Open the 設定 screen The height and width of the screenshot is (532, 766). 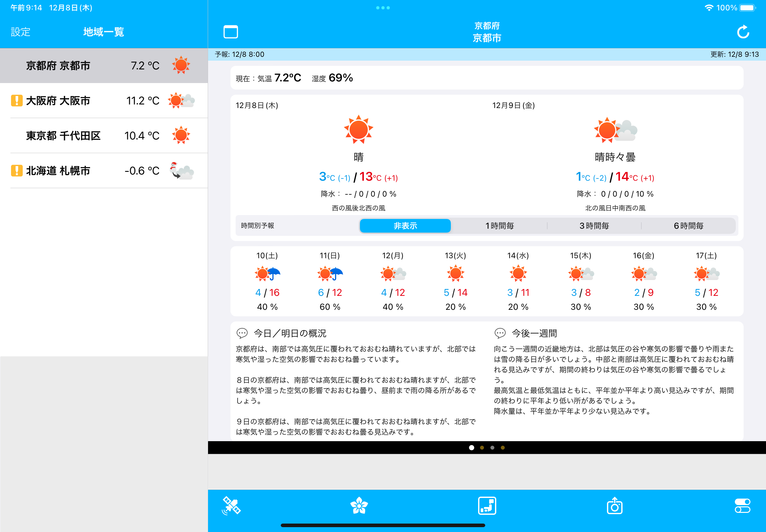pos(20,32)
